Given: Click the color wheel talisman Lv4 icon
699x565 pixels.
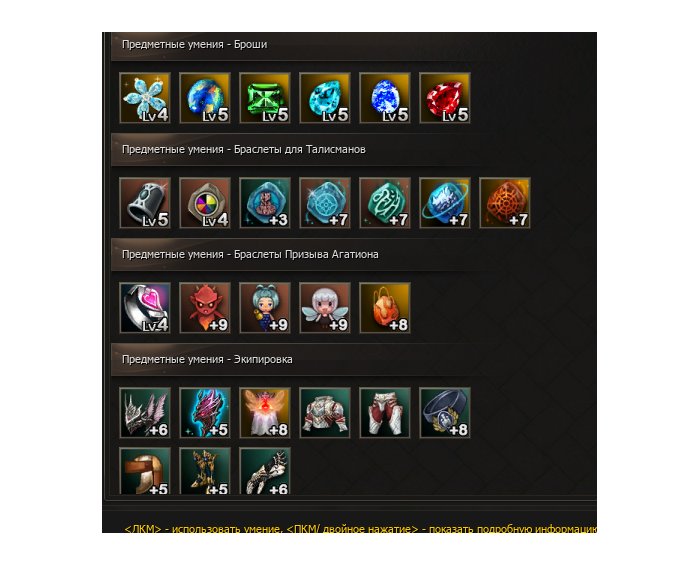Looking at the screenshot, I should coord(205,203).
